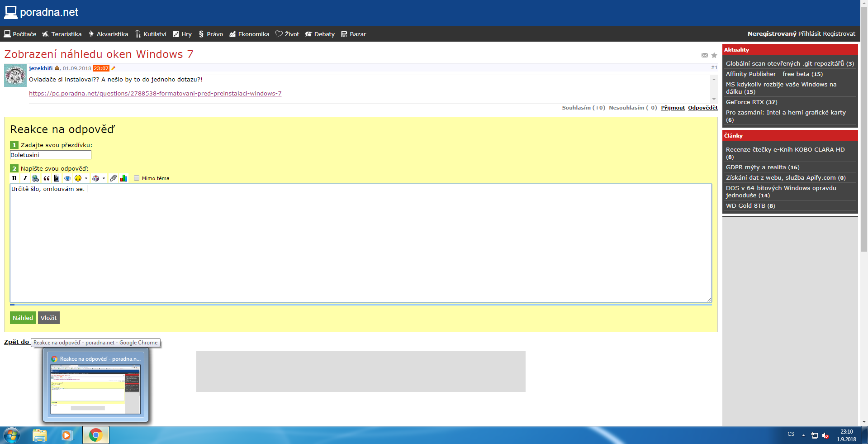Go to the Bazar section
The height and width of the screenshot is (444, 868).
point(353,34)
